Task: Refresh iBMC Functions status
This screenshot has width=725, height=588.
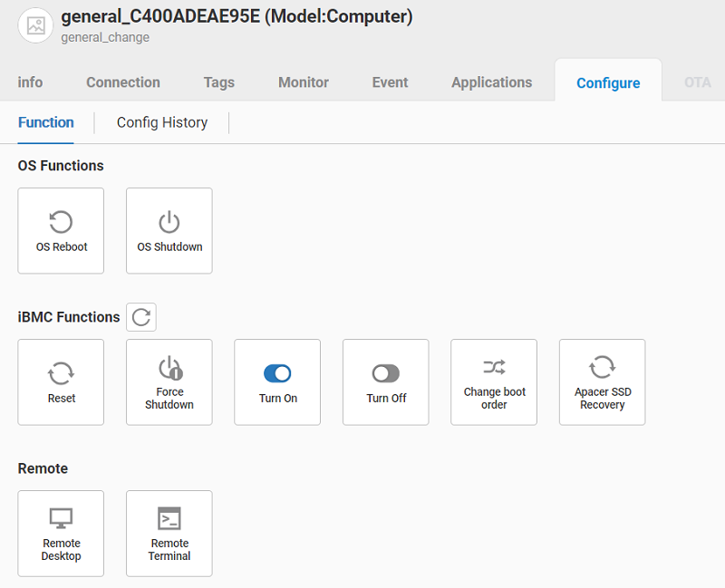Action: 141,316
